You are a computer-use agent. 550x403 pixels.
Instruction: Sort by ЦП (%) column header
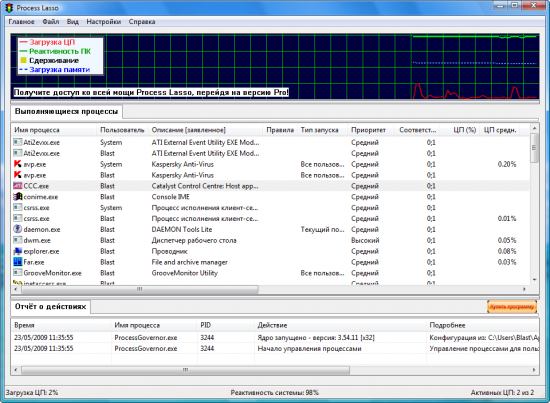click(460, 130)
